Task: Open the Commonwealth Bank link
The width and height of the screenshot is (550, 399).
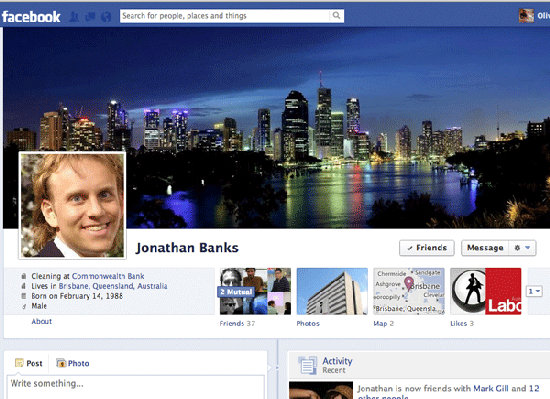Action: (x=108, y=276)
